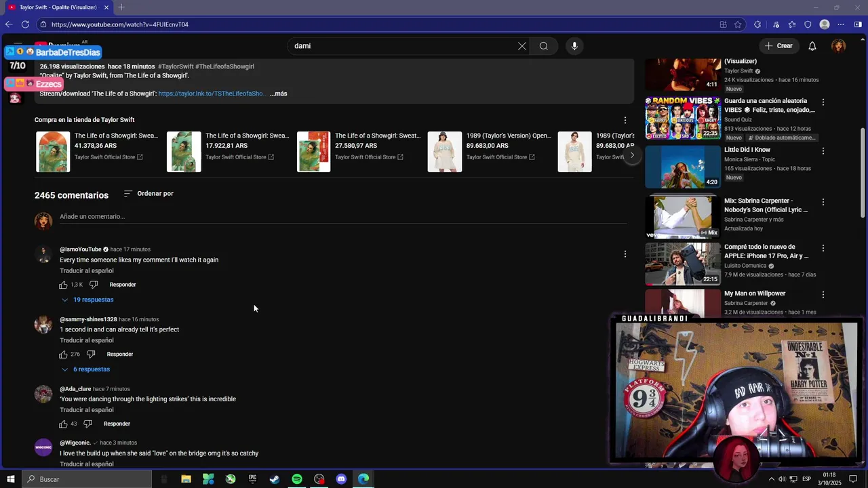The width and height of the screenshot is (868, 488).
Task: Click the search magnifier button
Action: (544, 46)
